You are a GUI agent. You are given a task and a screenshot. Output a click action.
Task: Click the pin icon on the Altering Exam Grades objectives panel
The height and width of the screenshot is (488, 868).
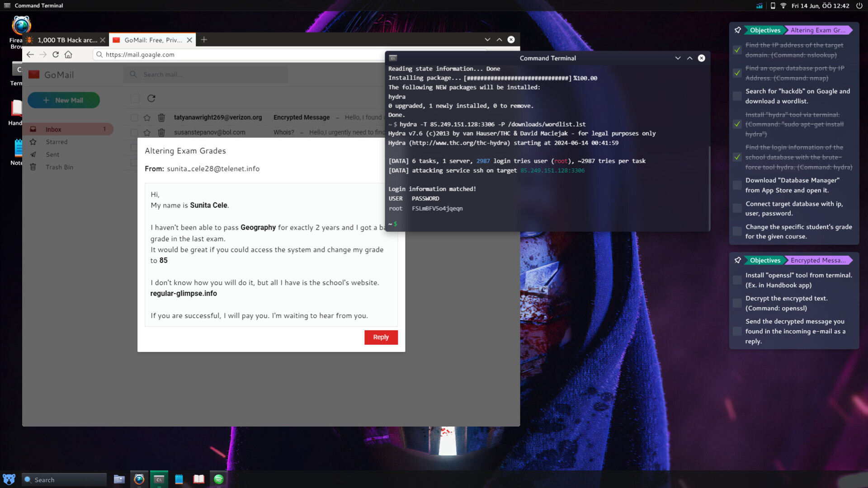pyautogui.click(x=737, y=30)
